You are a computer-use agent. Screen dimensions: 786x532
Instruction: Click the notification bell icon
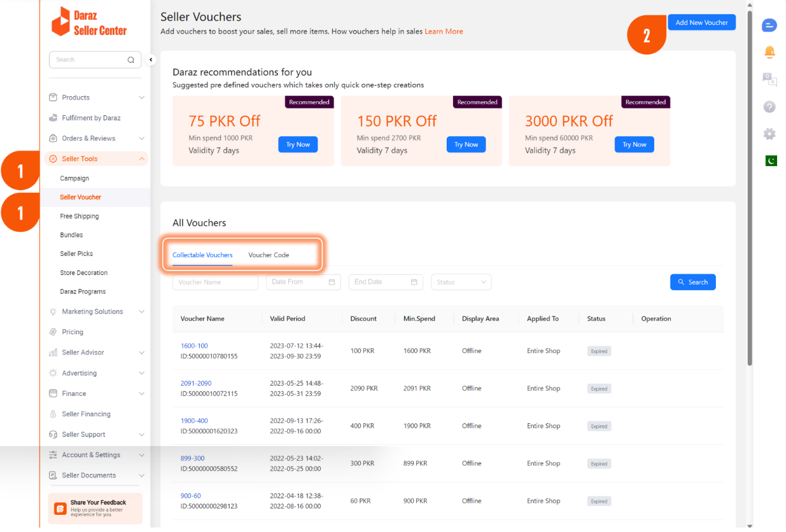pos(769,52)
